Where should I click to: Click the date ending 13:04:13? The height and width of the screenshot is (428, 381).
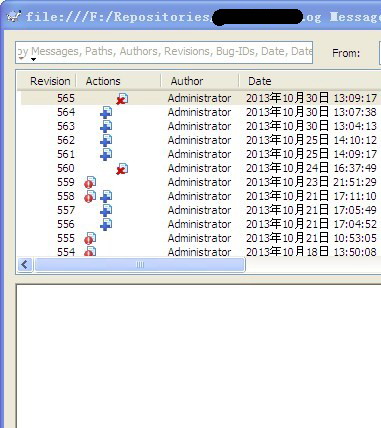[x=311, y=126]
